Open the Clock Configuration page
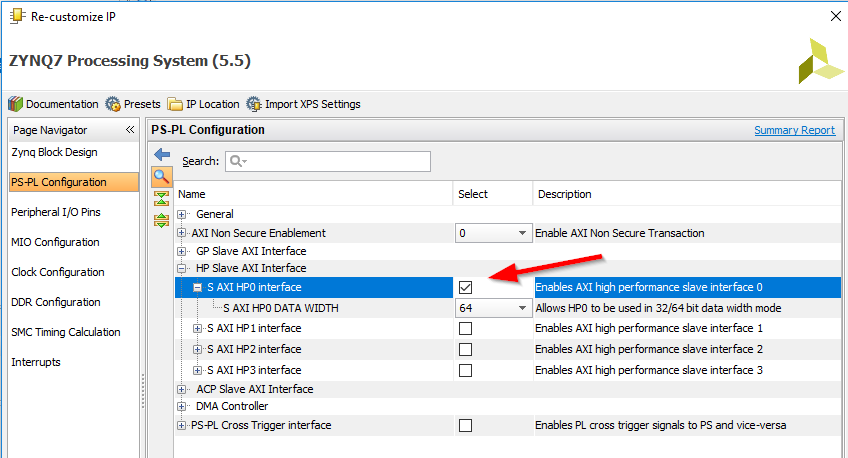The image size is (848, 458). [x=58, y=272]
